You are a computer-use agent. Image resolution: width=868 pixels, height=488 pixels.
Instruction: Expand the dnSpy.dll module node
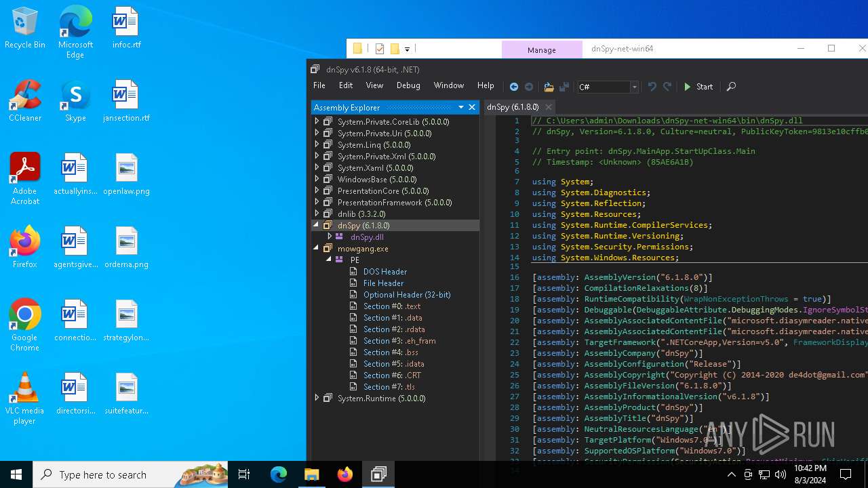pyautogui.click(x=330, y=237)
